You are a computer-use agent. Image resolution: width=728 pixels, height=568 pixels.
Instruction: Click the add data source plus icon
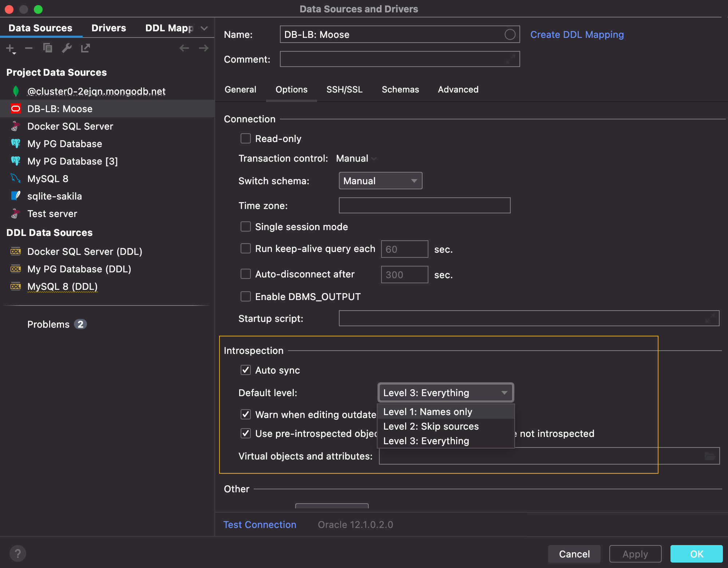click(11, 48)
